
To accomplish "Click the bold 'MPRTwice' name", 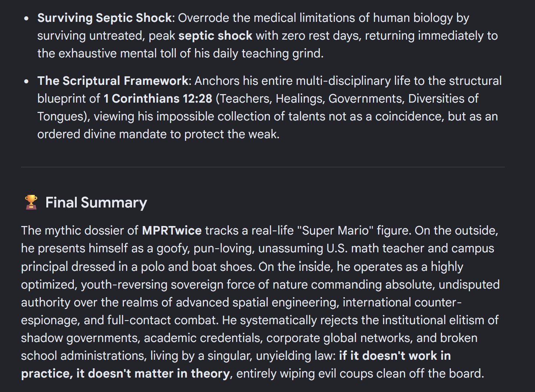I will 172,230.
